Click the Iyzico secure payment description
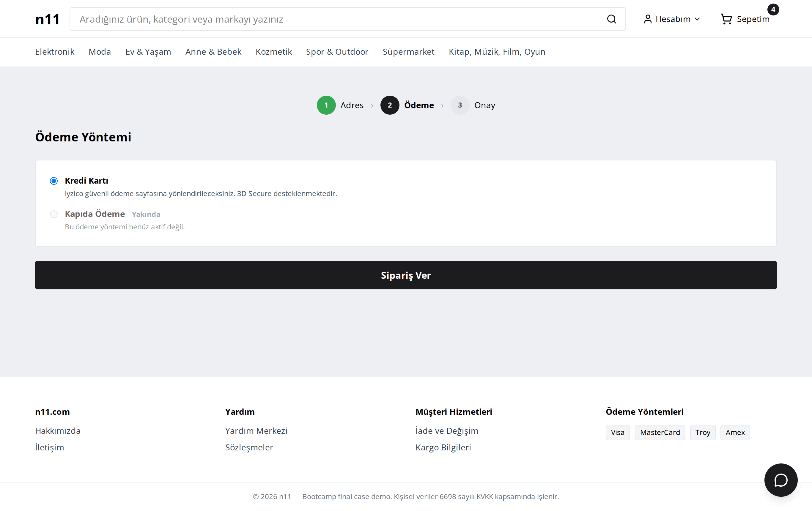812x511 pixels. tap(201, 193)
